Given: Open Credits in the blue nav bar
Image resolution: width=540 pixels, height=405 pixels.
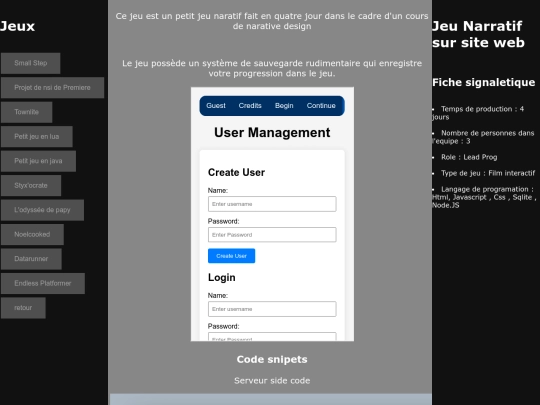Looking at the screenshot, I should (x=250, y=106).
